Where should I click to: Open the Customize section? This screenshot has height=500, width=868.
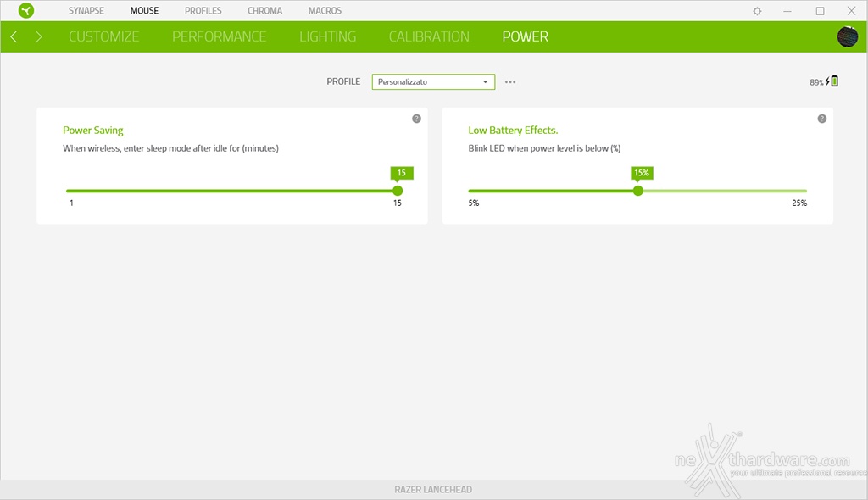point(103,36)
